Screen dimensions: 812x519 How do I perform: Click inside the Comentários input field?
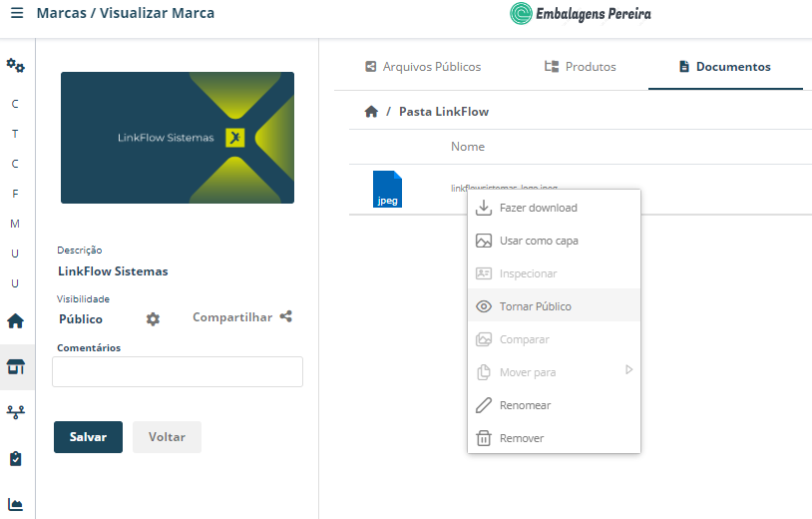click(178, 371)
